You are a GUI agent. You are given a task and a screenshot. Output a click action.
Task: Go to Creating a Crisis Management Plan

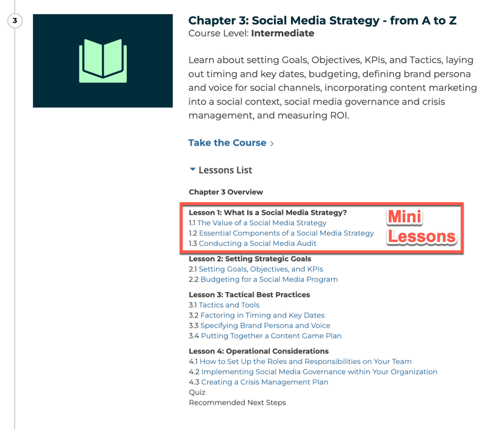[264, 382]
